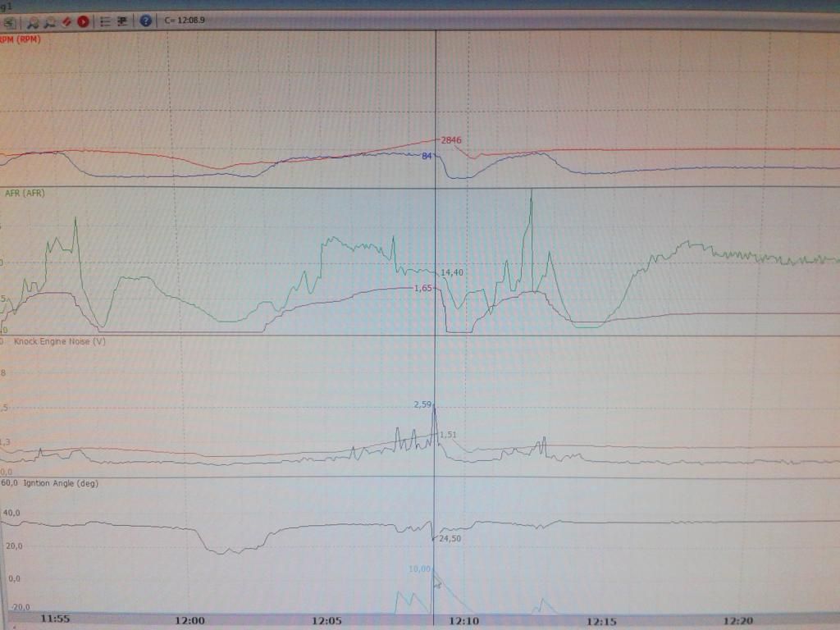Click the zoom in magnifier icon
Image resolution: width=840 pixels, height=630 pixels.
(x=34, y=21)
